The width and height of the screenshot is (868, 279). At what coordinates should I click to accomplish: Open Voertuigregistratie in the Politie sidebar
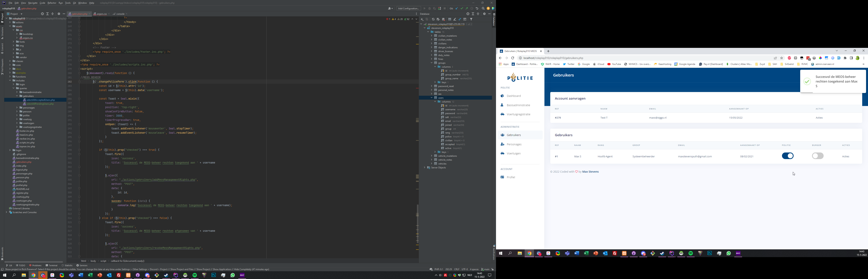[518, 114]
